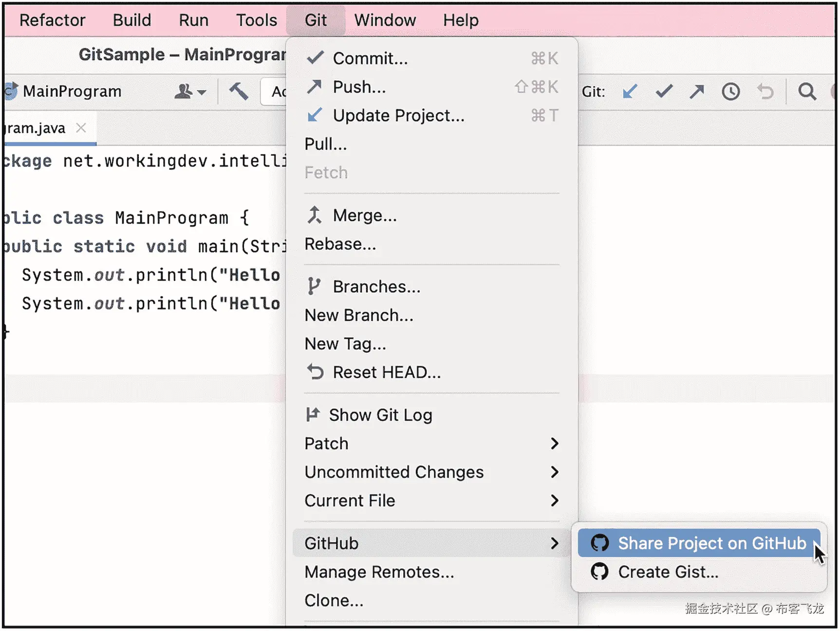Screen dimensions: 840x631
Task: Expand the user account dropdown arrow
Action: pos(202,92)
